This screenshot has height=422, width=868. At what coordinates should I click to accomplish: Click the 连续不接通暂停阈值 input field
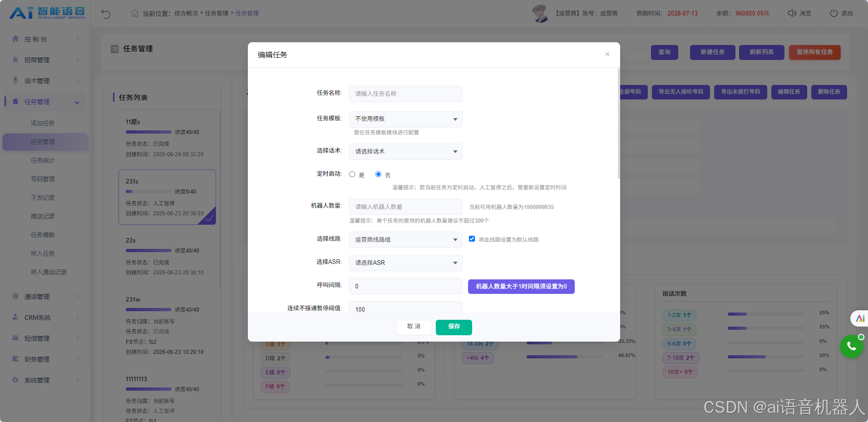click(405, 308)
